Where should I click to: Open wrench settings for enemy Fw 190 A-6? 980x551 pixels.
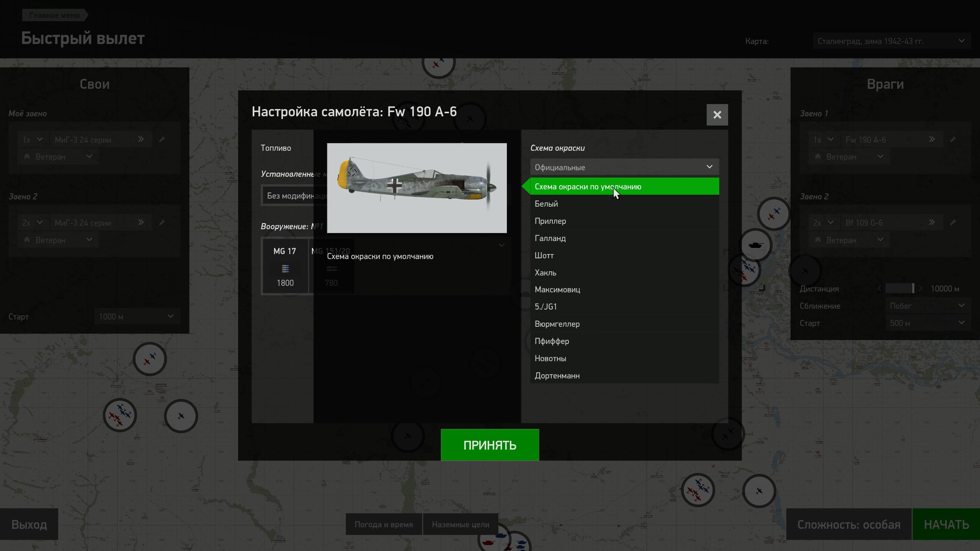953,139
